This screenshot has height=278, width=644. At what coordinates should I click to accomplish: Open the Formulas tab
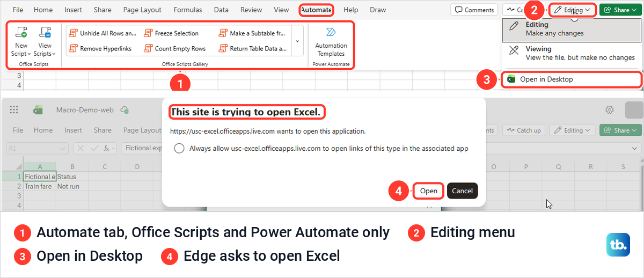[x=188, y=10]
